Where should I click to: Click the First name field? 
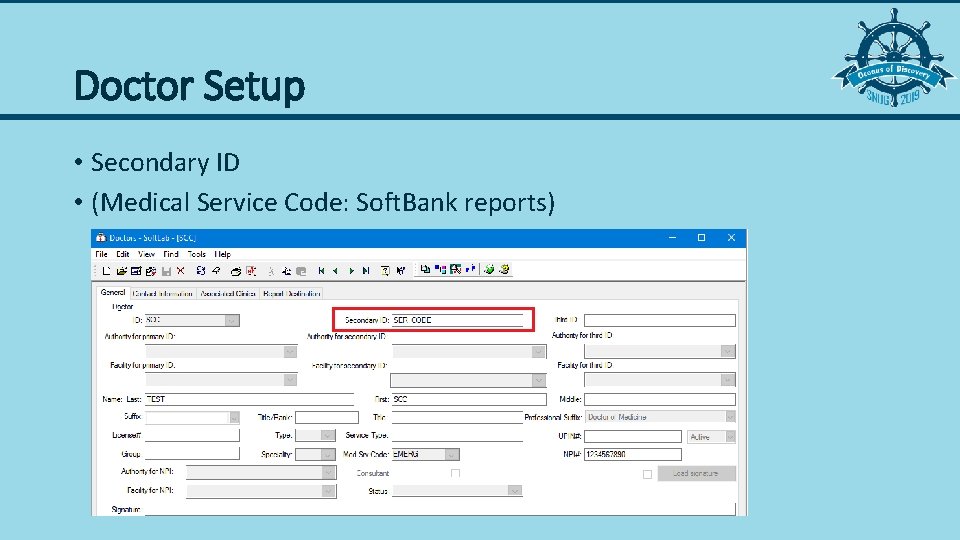pos(469,399)
